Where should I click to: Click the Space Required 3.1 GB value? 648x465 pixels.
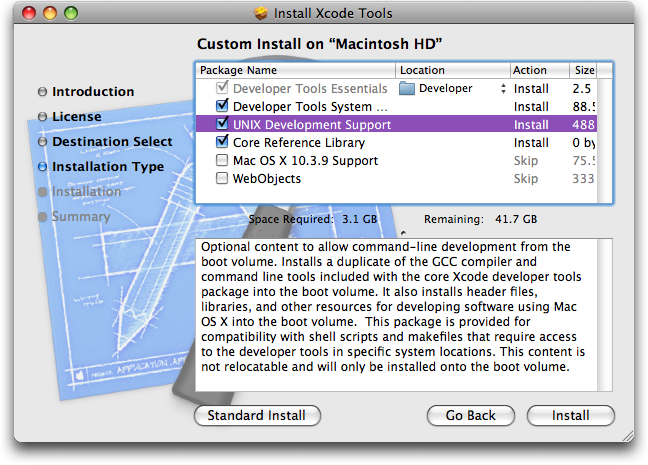click(360, 219)
